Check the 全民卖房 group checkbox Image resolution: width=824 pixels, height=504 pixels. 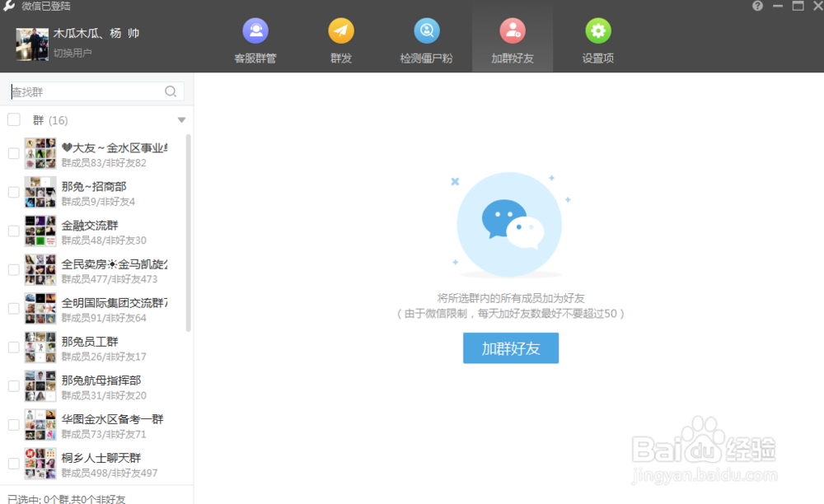14,270
